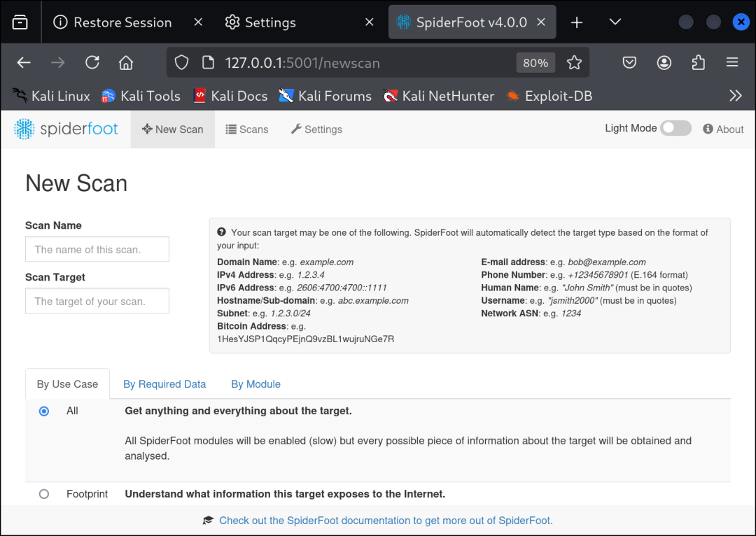
Task: Switch to the By Module tab
Action: [255, 384]
